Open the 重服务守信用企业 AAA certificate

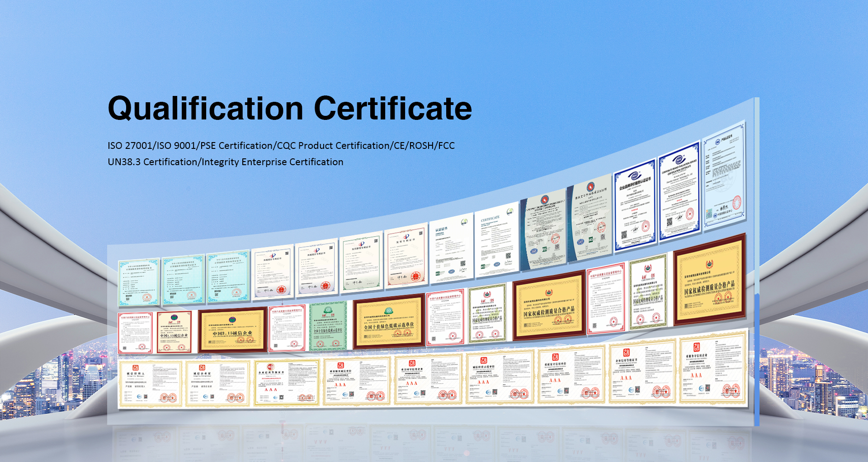click(x=714, y=370)
